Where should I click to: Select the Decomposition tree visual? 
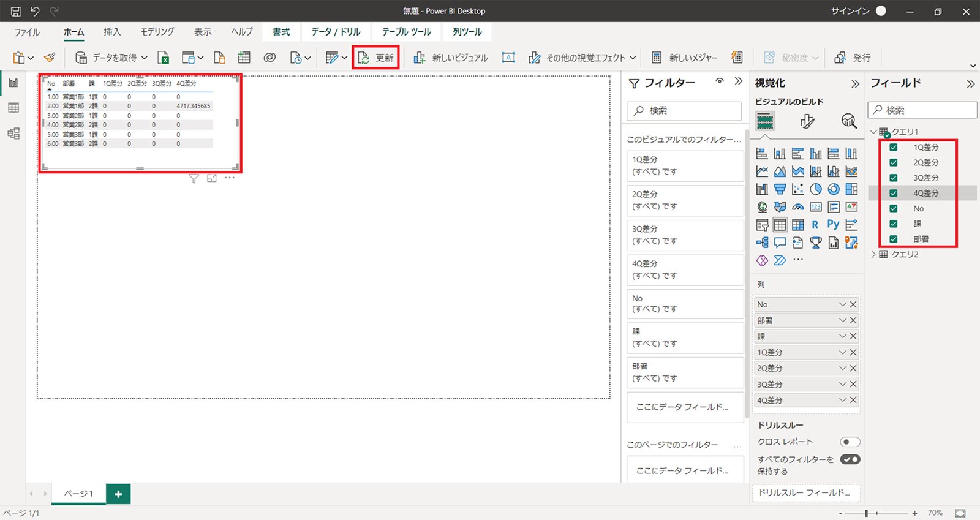pos(762,243)
